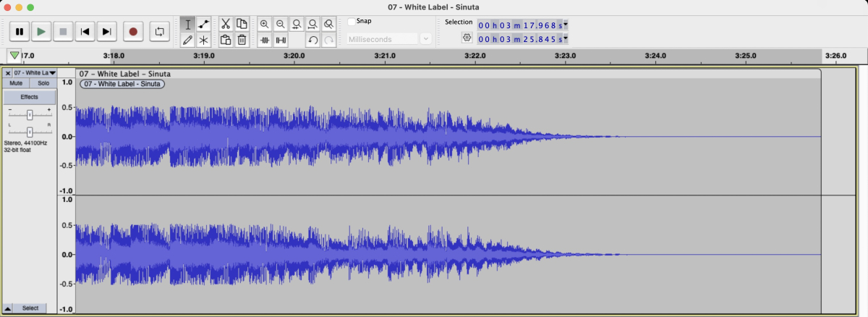868x317 pixels.
Task: Click the selection start time field 00h03m17.968s
Action: pyautogui.click(x=519, y=25)
